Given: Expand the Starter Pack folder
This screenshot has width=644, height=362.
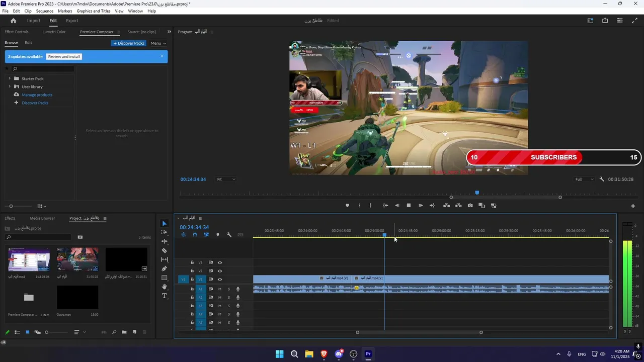Looking at the screenshot, I should 9,78.
